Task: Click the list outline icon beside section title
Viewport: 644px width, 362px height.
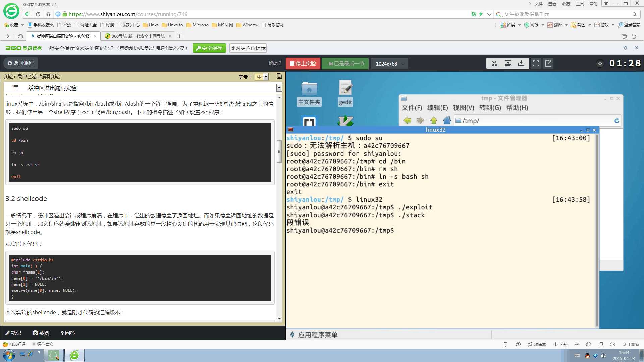Action: (x=15, y=88)
